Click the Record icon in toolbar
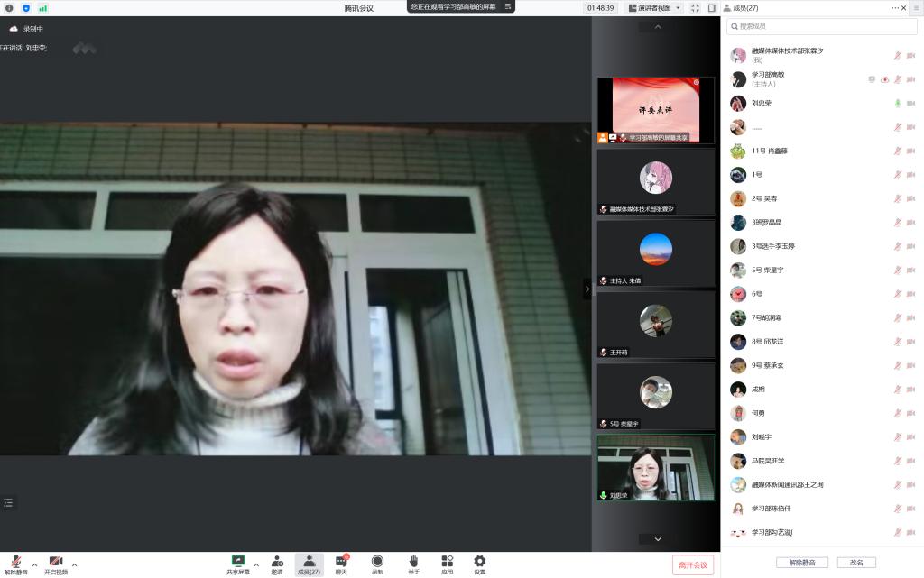924x578 pixels. (x=377, y=562)
